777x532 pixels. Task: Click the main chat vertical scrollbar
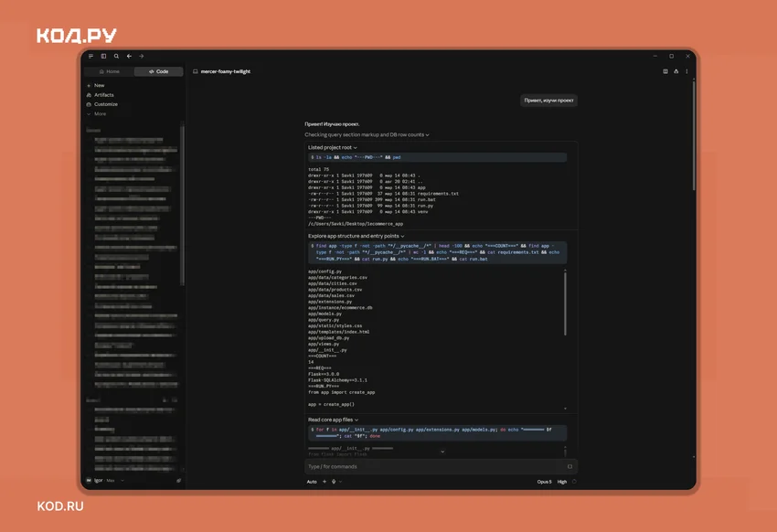(694, 135)
